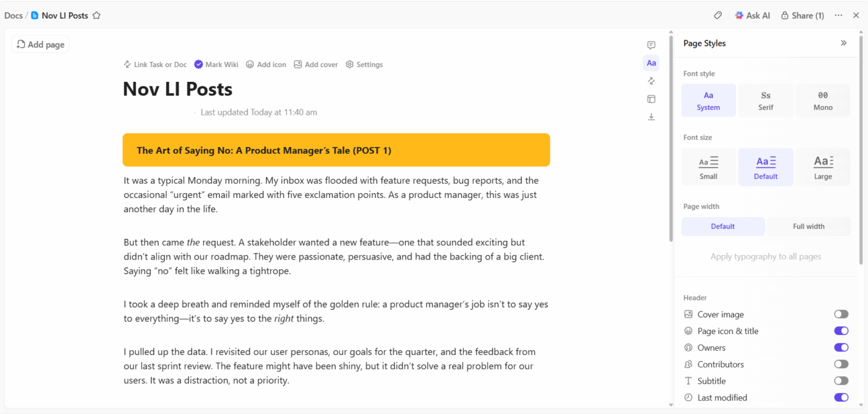The width and height of the screenshot is (868, 414).
Task: Click the Add cover icon
Action: tap(299, 64)
